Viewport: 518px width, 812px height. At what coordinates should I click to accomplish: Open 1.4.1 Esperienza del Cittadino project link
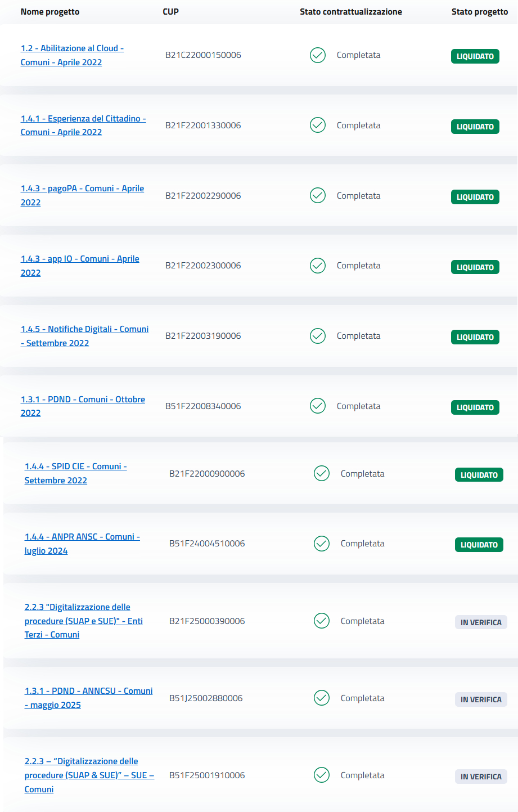coord(83,119)
